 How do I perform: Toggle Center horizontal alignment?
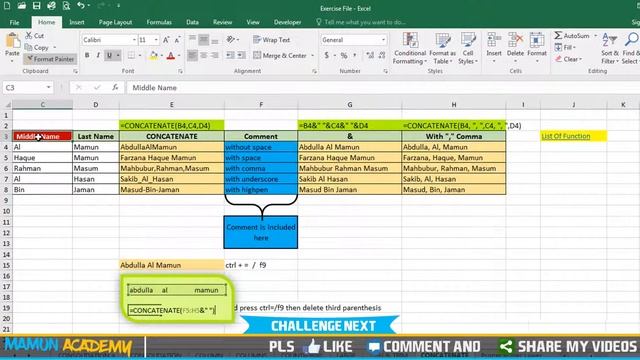[x=204, y=55]
